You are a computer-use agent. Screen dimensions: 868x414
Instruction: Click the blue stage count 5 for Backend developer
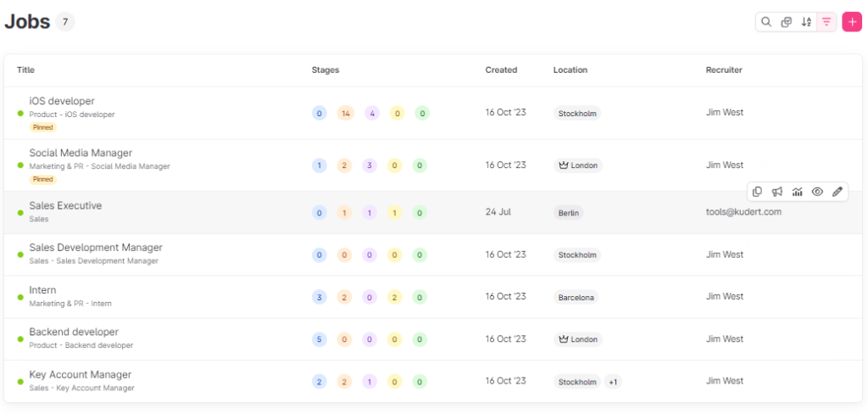coord(320,339)
